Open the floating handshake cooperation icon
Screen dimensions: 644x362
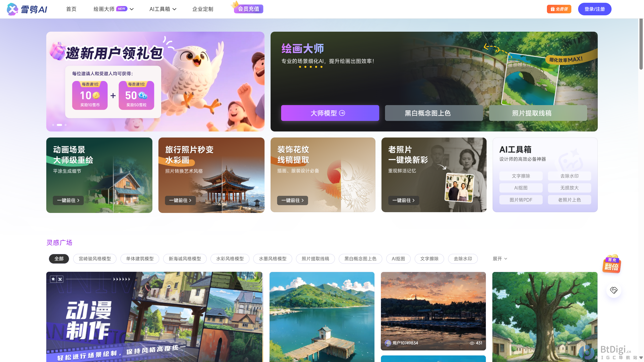tap(614, 290)
